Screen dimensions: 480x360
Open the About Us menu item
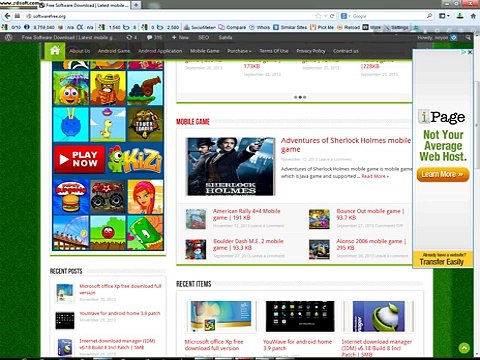point(79,51)
